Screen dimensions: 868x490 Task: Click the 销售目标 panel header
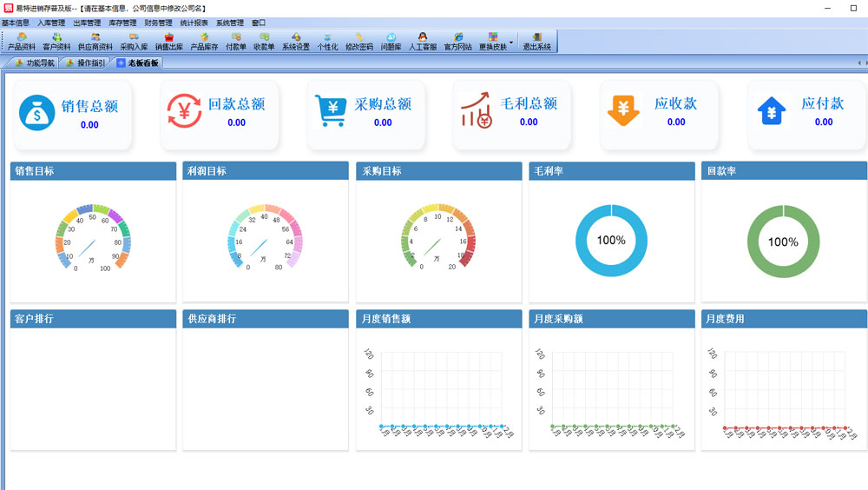click(x=93, y=171)
